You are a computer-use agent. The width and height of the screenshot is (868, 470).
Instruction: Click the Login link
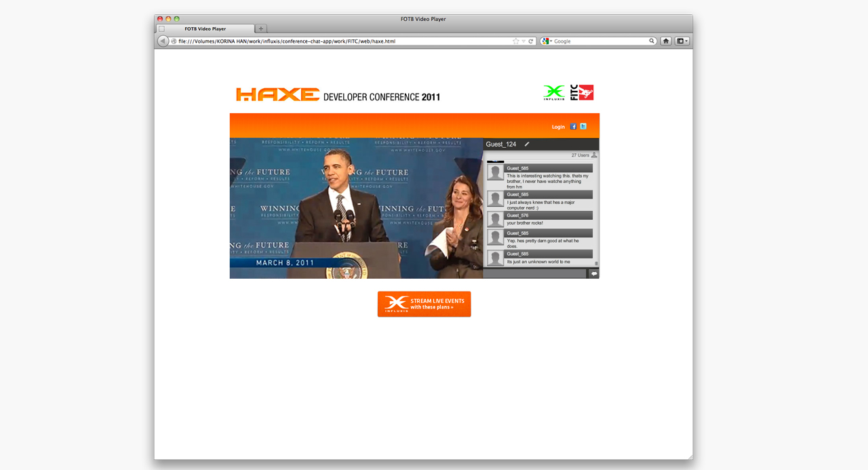558,127
